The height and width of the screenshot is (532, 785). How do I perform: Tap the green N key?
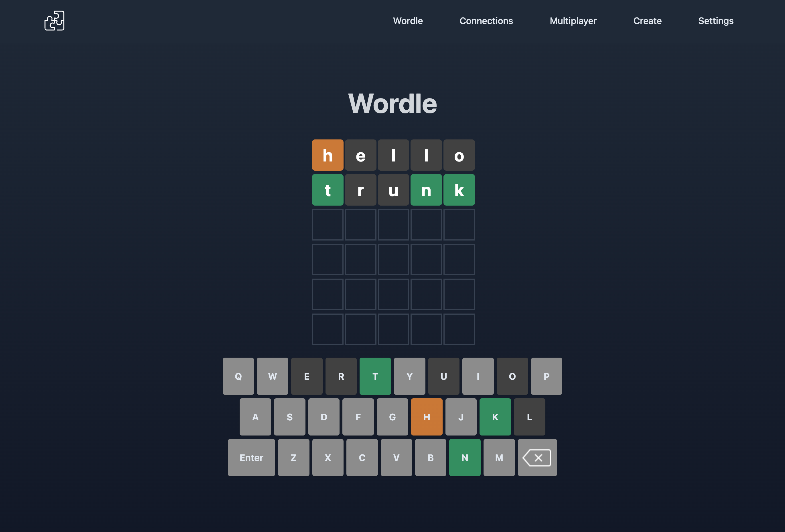point(465,457)
